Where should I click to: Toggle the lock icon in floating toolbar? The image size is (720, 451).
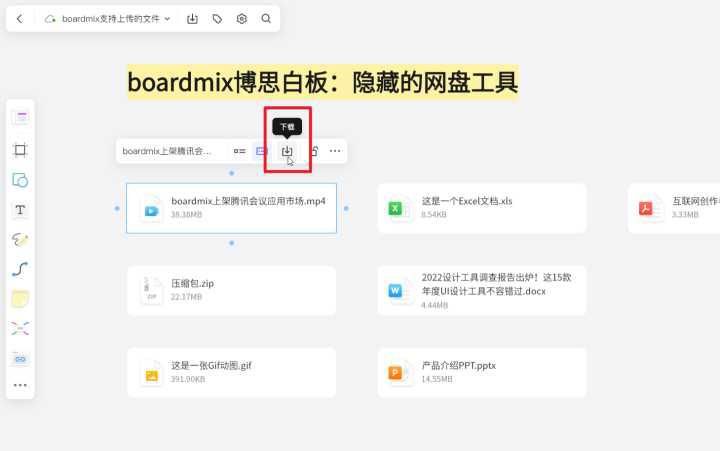tap(315, 151)
